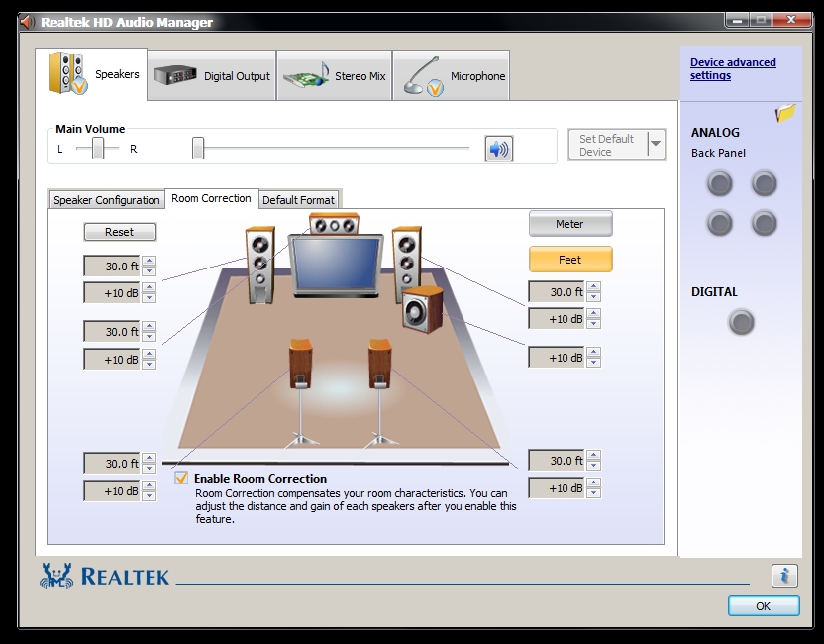Open the Speaker Configuration tab
The image size is (824, 644).
[106, 200]
